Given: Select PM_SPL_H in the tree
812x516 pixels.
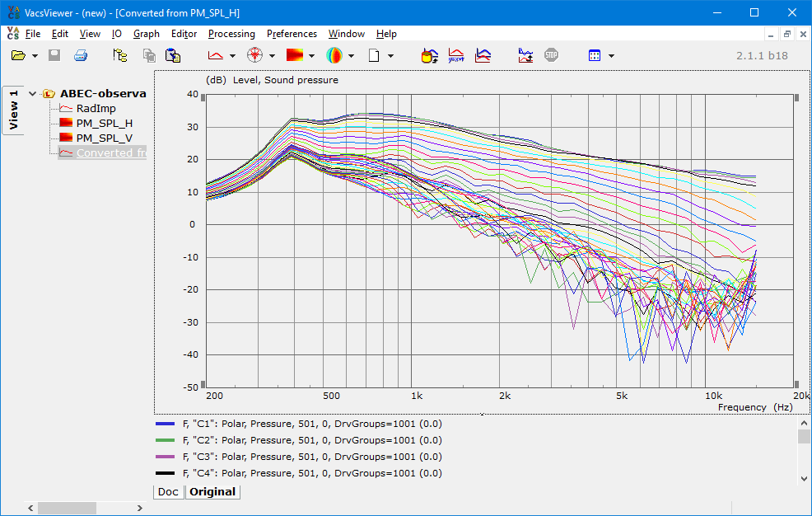Looking at the screenshot, I should pyautogui.click(x=104, y=124).
